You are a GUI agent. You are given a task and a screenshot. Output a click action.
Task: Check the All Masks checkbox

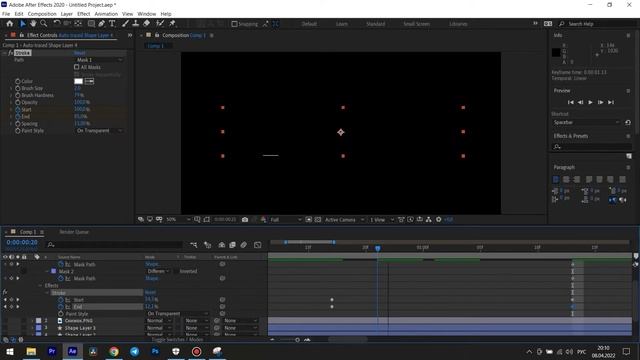76,67
